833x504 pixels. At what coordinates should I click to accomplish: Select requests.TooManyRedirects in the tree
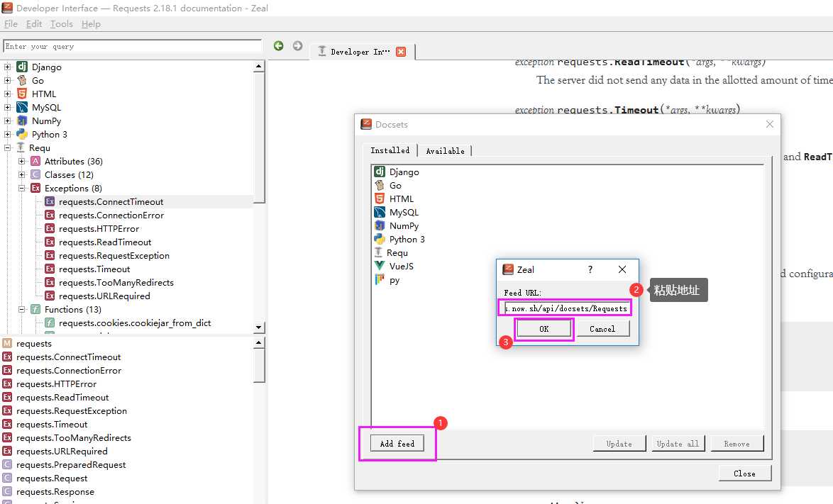(x=116, y=282)
